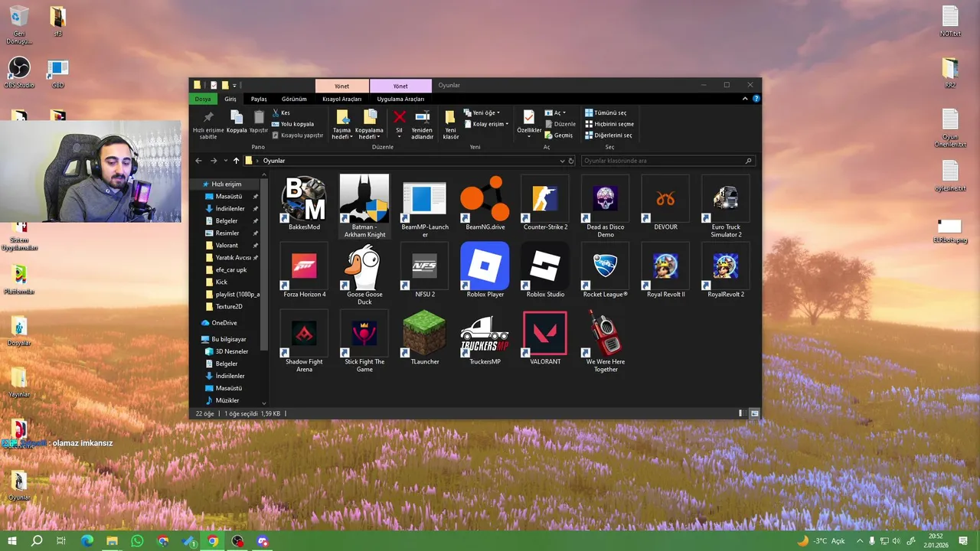
Task: Click Yeniden adlandır rename icon
Action: (x=422, y=124)
